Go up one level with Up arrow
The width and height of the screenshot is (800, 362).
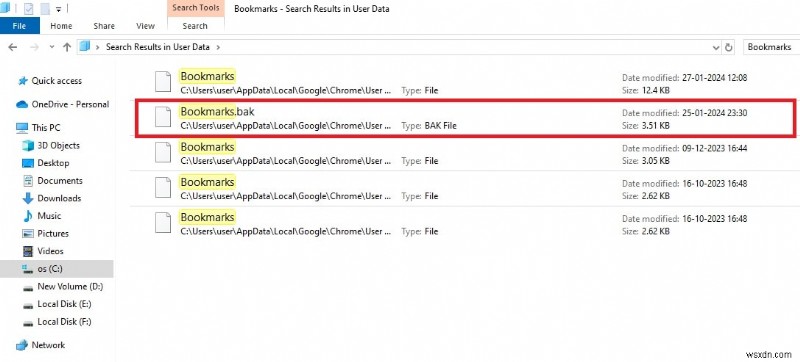click(67, 47)
